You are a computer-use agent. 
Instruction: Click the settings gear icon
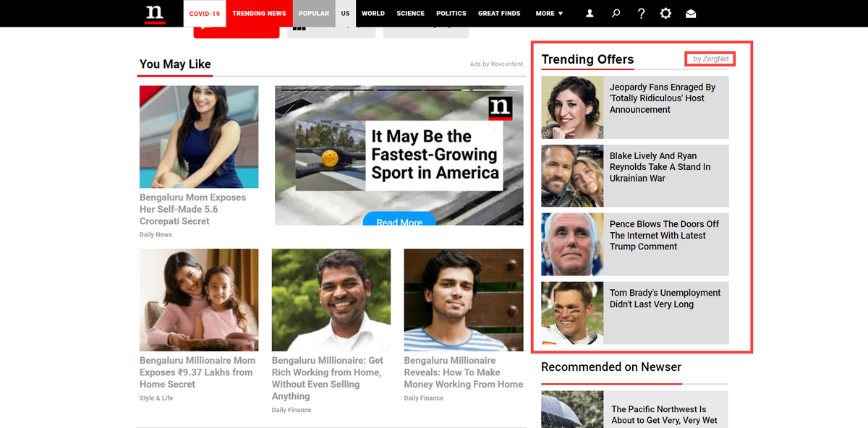click(665, 13)
